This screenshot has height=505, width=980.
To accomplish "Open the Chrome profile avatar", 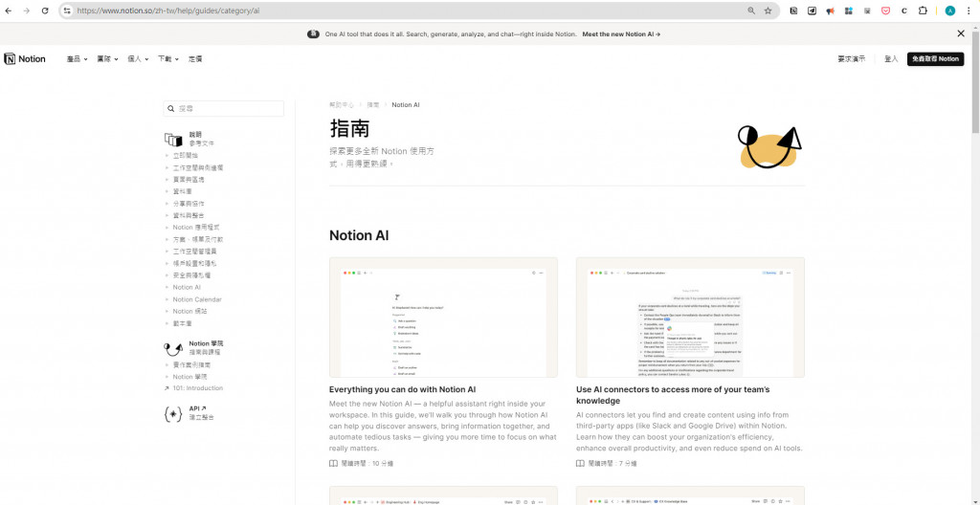I will click(950, 11).
